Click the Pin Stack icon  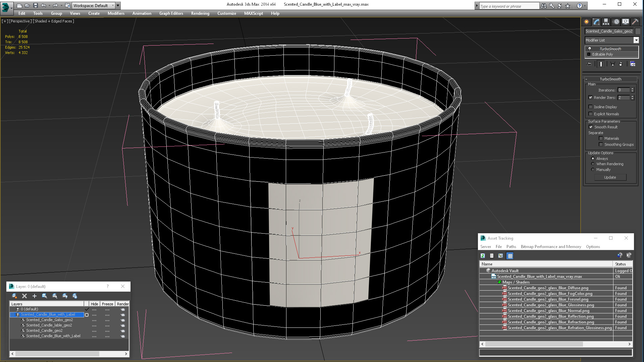589,64
